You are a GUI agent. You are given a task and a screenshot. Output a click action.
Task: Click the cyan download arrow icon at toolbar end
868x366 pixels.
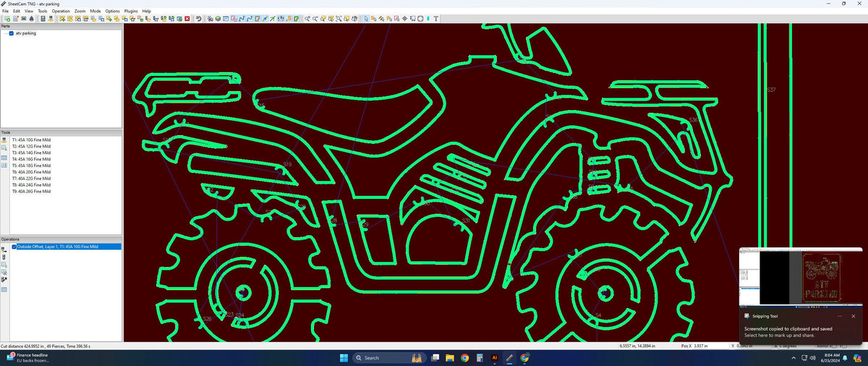(428, 19)
